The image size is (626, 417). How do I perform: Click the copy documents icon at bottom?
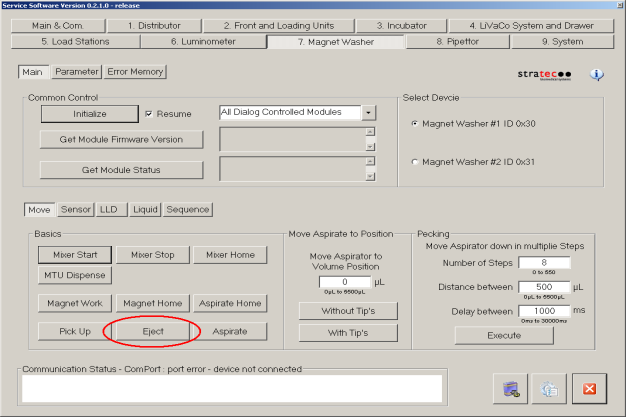coord(550,388)
